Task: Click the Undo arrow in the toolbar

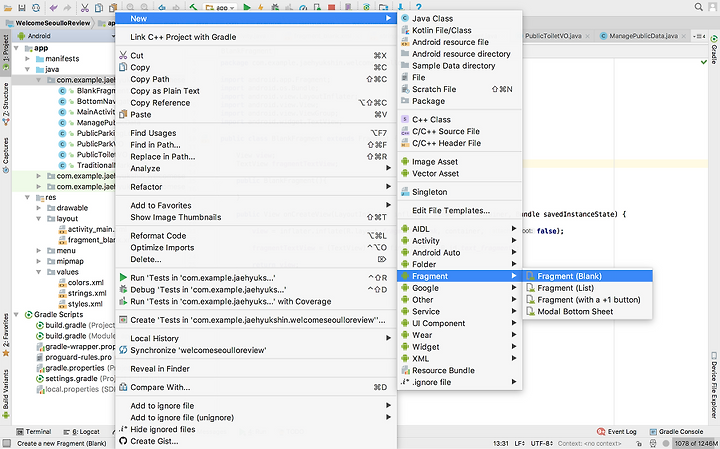Action: (x=54, y=7)
